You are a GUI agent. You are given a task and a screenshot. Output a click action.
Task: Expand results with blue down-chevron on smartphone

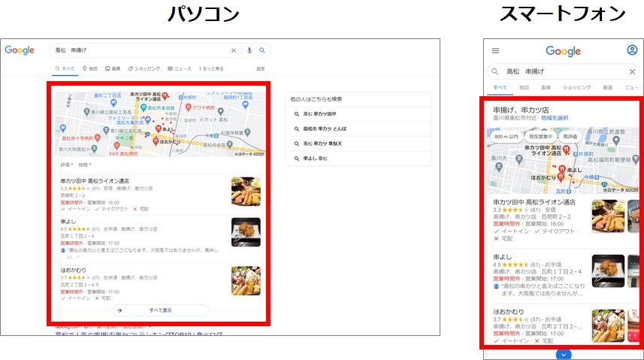pyautogui.click(x=563, y=354)
